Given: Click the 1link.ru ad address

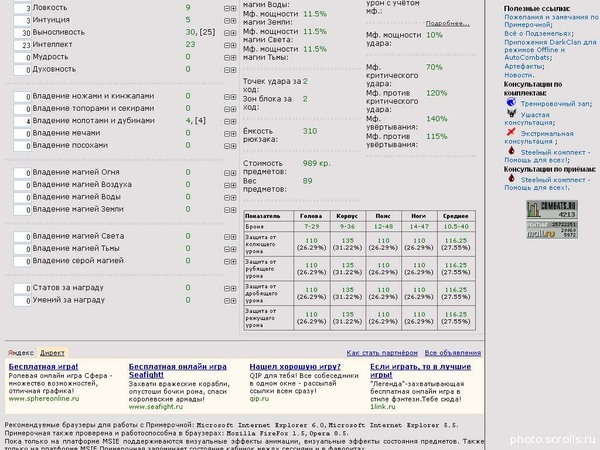Looking at the screenshot, I should [x=383, y=407].
